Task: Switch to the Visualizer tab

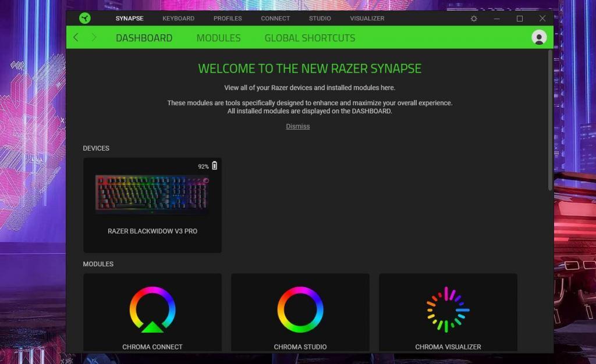Action: click(367, 19)
